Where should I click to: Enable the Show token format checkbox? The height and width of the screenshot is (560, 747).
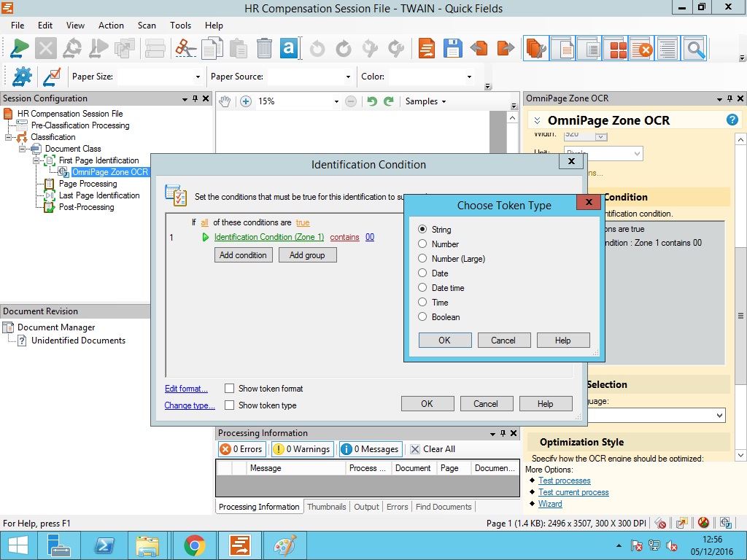(x=230, y=389)
